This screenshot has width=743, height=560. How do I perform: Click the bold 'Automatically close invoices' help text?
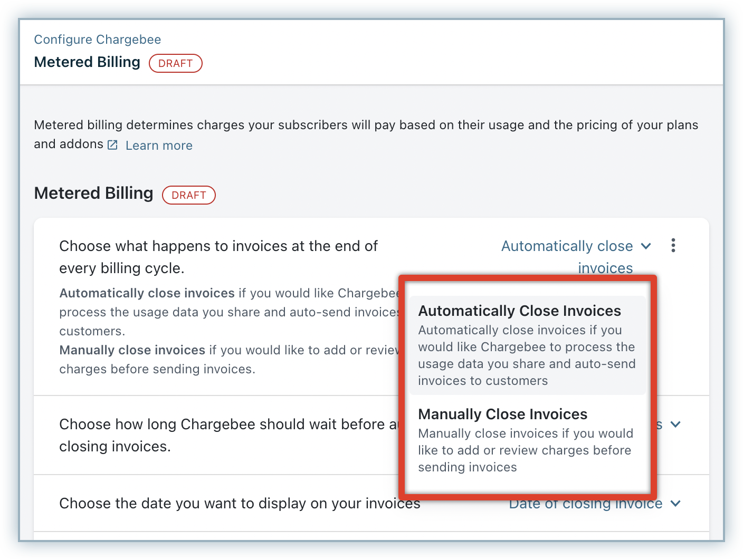[x=147, y=293]
